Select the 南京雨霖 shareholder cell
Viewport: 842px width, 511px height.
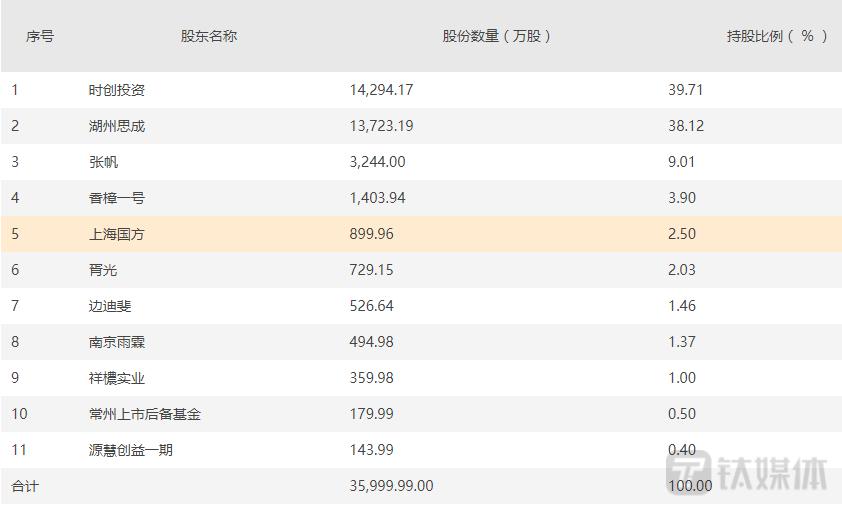pyautogui.click(x=117, y=342)
